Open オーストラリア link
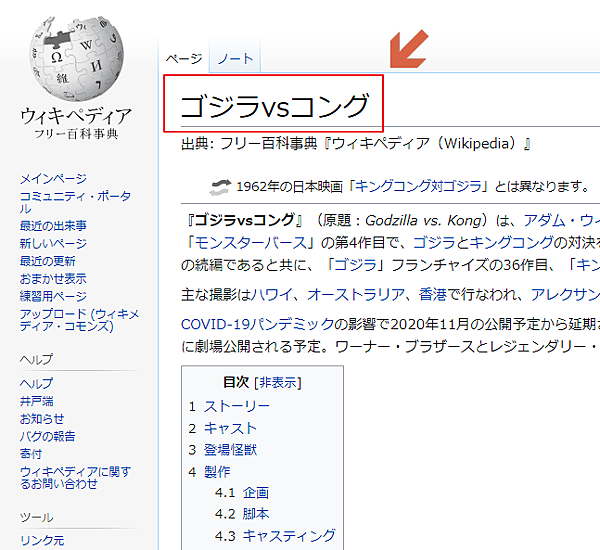This screenshot has width=600, height=550. [x=356, y=295]
